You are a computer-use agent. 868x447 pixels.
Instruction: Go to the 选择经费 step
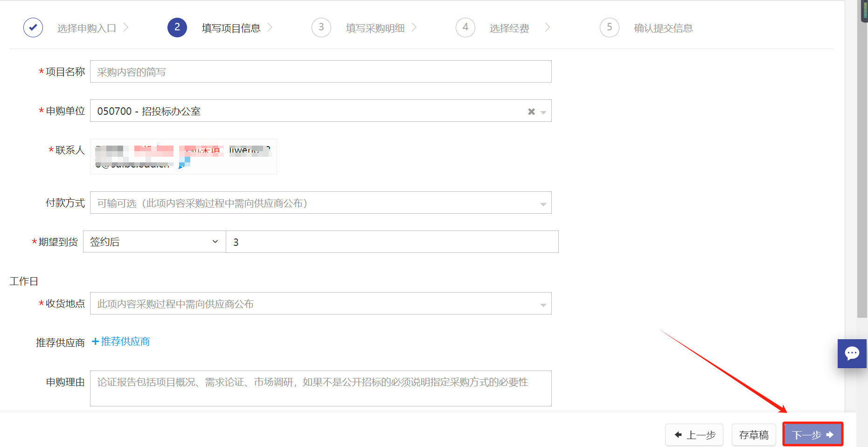[509, 28]
